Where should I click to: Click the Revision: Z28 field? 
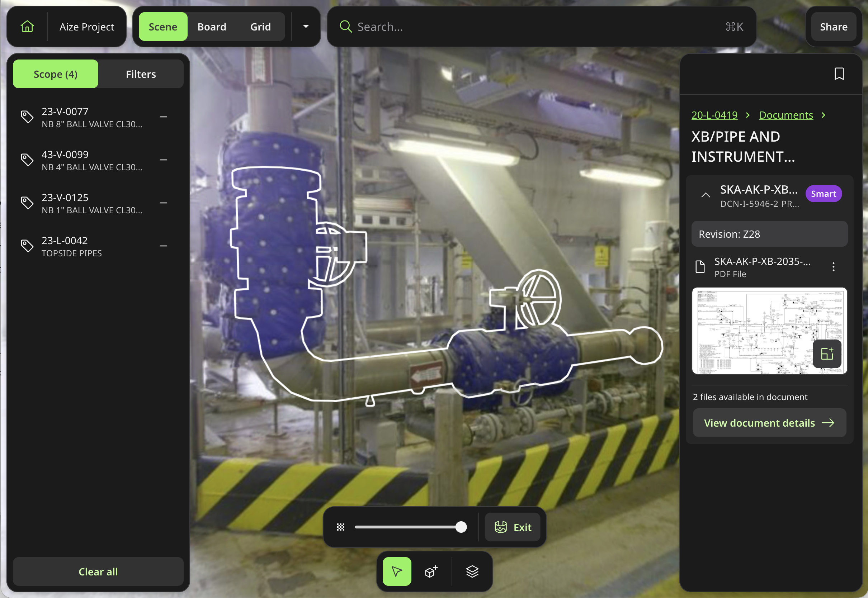769,234
